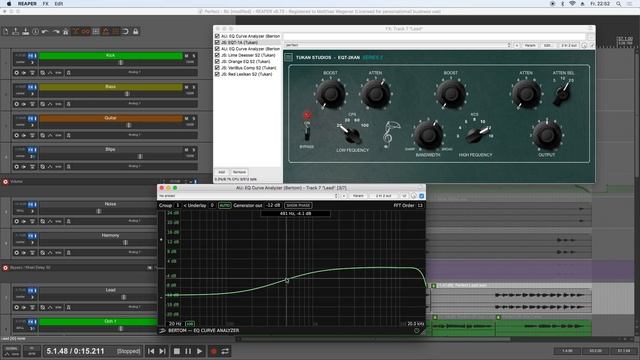Click the low BOOST knob on EQT-2KAN
Viewport: 640px width, 360px height.
330,94
